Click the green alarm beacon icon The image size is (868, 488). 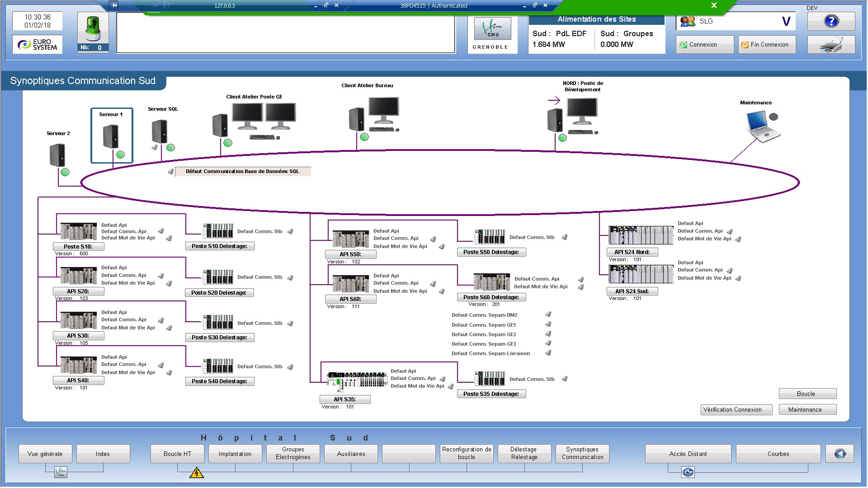pos(93,29)
